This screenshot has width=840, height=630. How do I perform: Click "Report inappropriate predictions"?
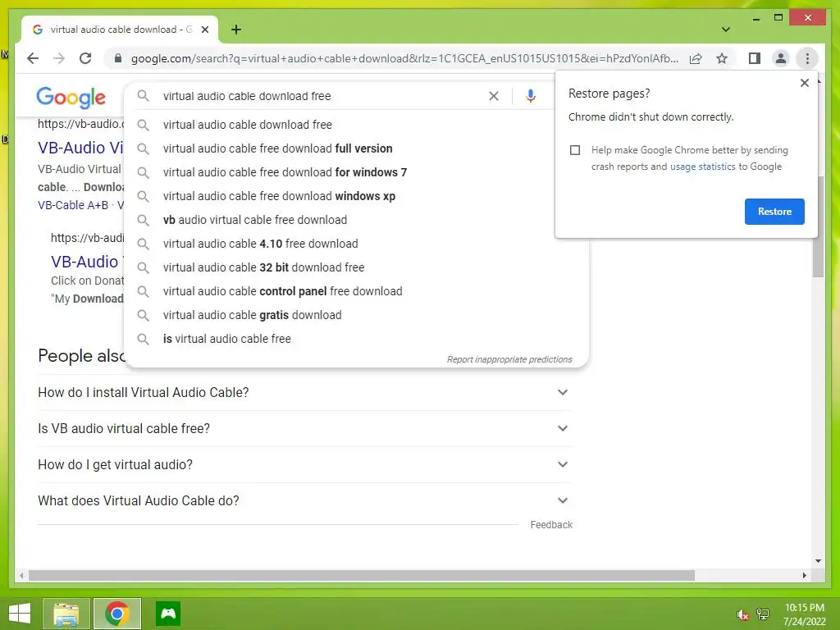point(509,359)
